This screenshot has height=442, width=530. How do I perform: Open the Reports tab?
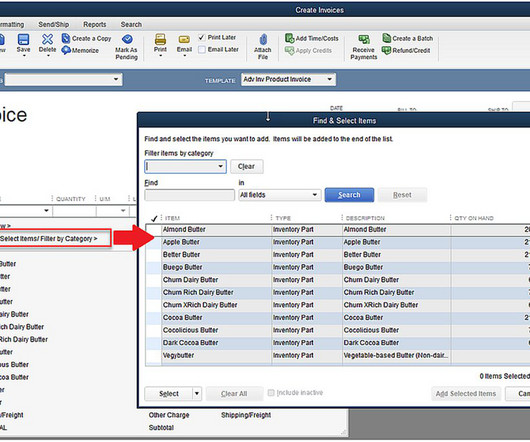95,24
